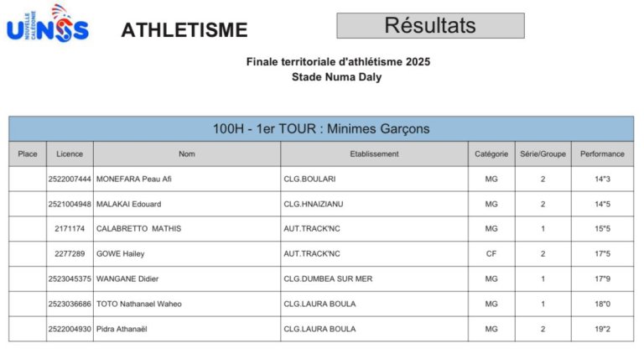The image size is (644, 359).
Task: Click the Nom column header
Action: pos(187,154)
